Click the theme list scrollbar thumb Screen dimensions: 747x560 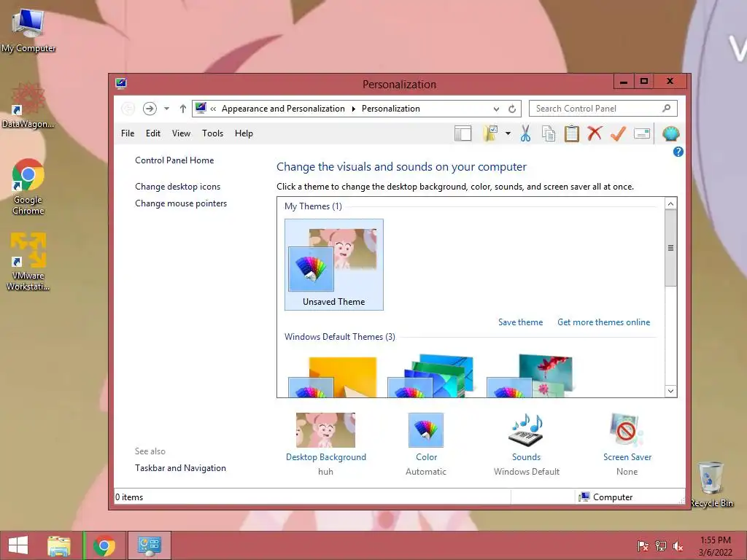[x=671, y=248]
